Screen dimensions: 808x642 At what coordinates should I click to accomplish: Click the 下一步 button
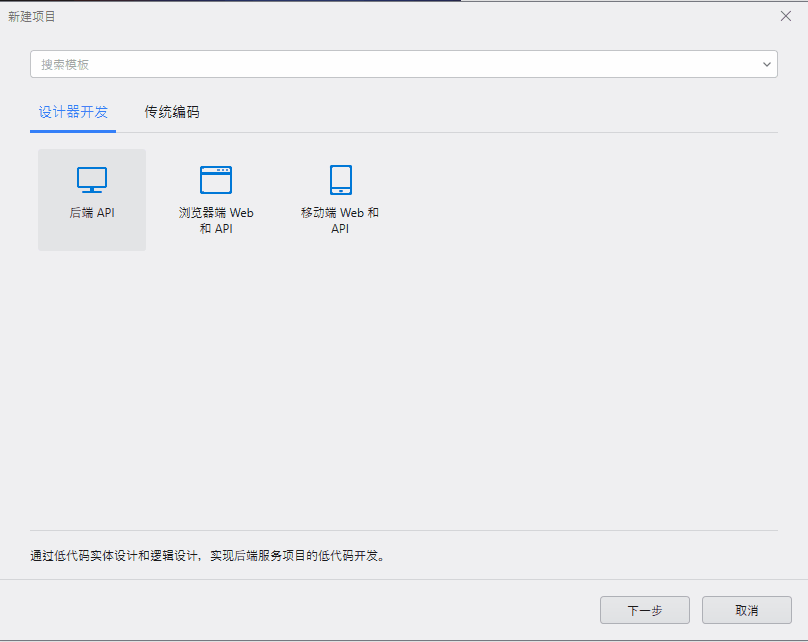coord(645,610)
